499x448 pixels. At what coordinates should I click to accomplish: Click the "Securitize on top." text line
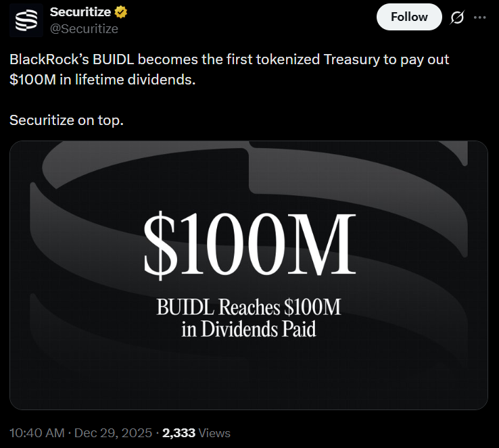[66, 120]
